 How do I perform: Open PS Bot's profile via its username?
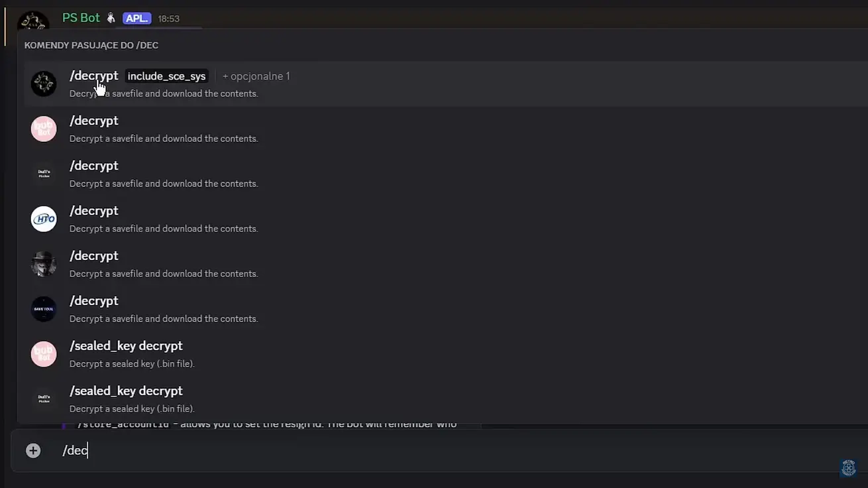pos(81,17)
